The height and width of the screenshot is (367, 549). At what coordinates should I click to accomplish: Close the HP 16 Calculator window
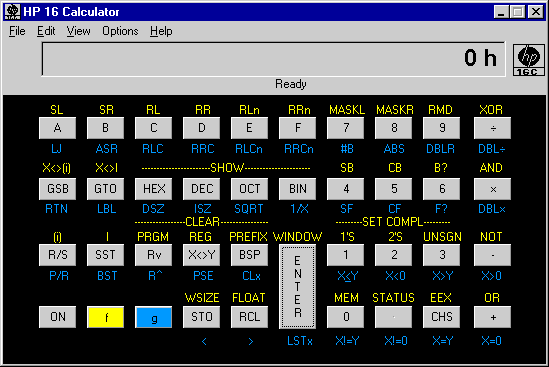click(x=536, y=12)
